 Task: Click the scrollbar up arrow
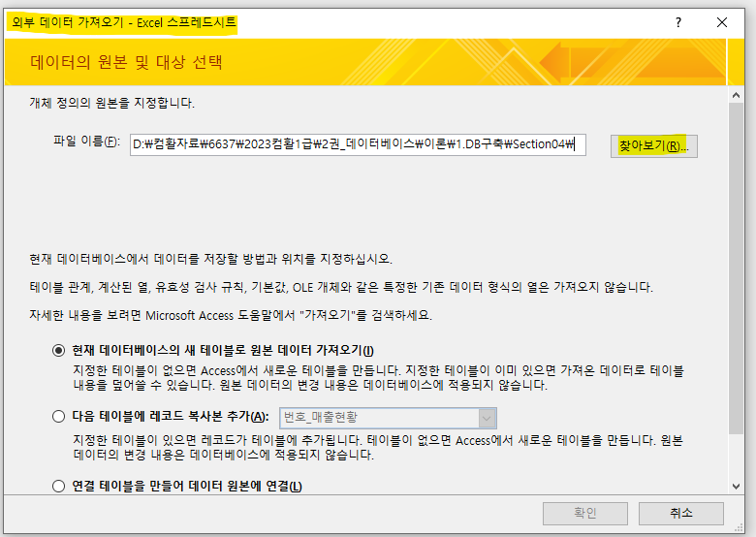[736, 95]
